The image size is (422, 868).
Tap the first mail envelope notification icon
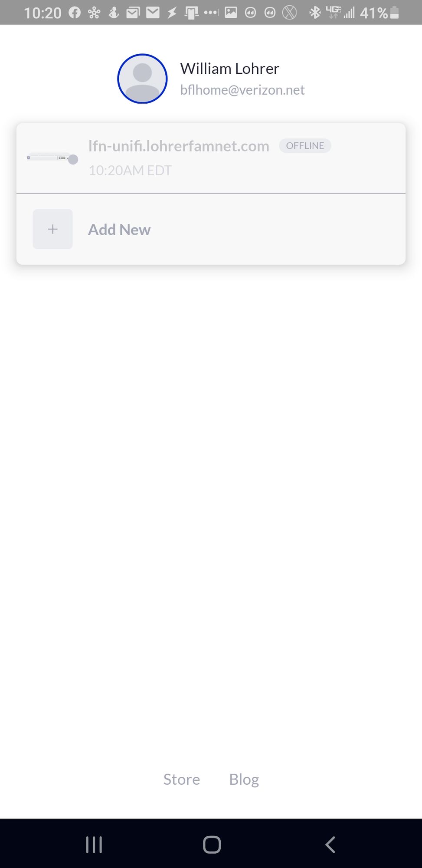[133, 13]
